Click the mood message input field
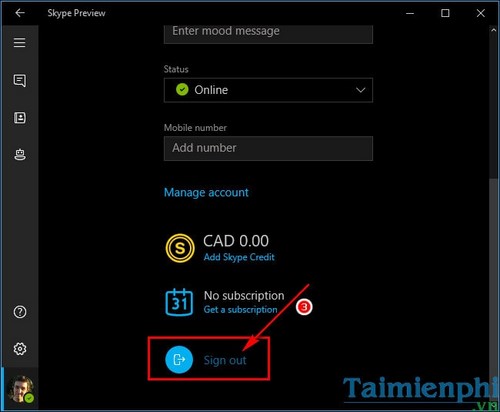 click(268, 34)
